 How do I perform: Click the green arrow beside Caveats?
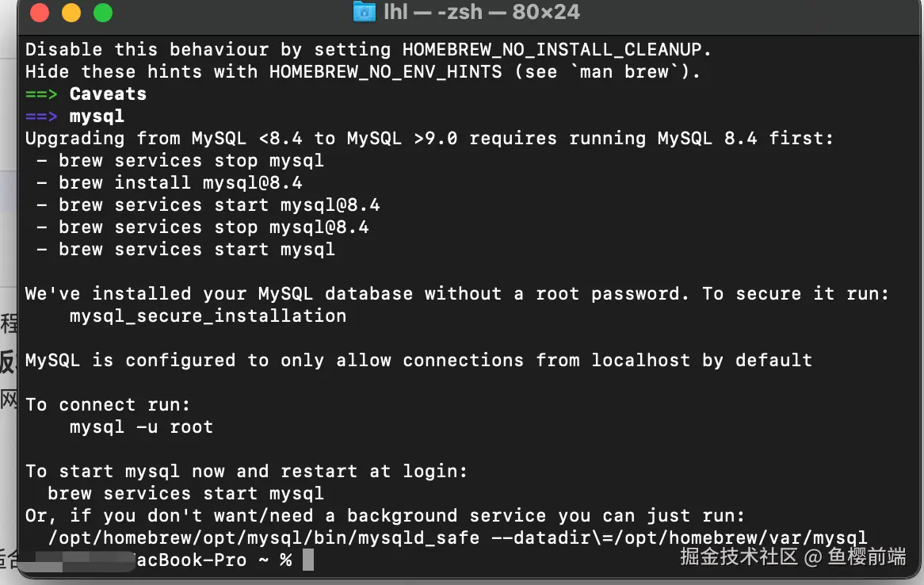pos(41,94)
